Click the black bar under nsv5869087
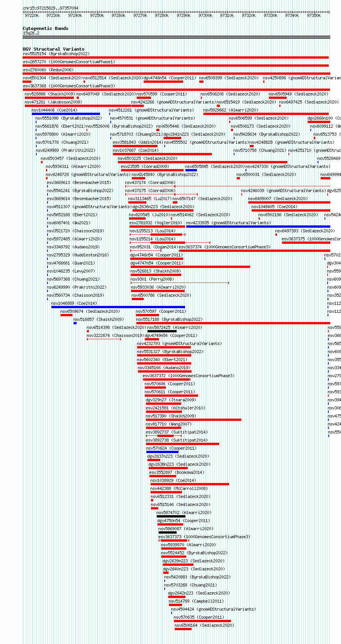The height and width of the screenshot is (644, 341). point(168,532)
